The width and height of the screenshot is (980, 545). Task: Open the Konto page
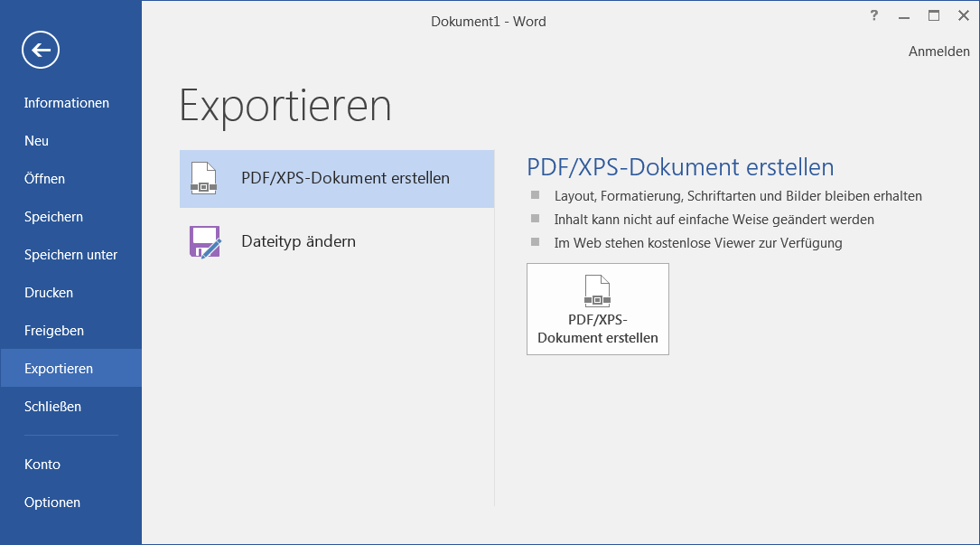pyautogui.click(x=42, y=465)
